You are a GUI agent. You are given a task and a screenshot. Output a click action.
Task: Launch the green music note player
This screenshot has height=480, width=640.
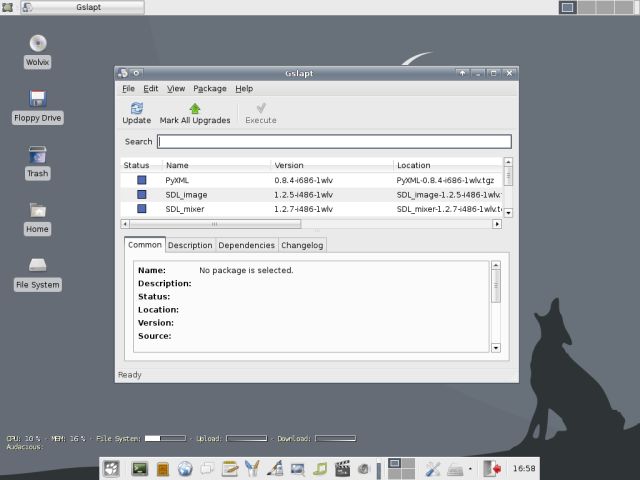click(320, 469)
